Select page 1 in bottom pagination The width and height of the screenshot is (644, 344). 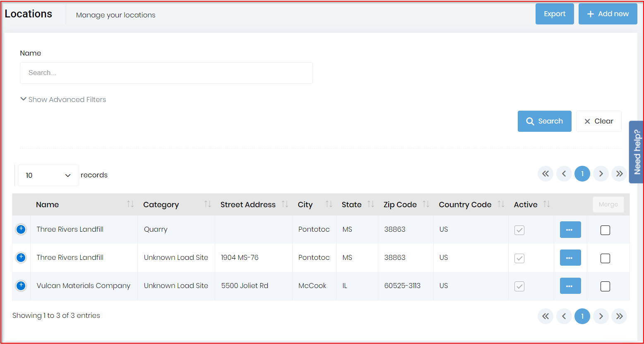click(x=582, y=316)
